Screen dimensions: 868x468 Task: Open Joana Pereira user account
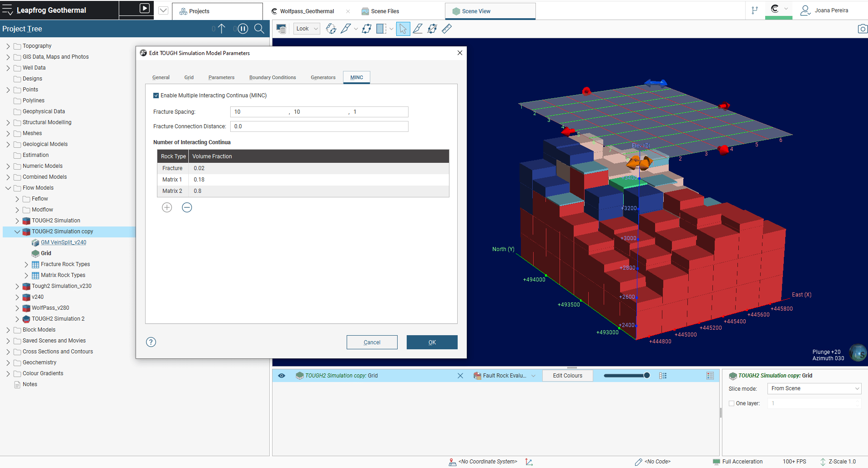(824, 10)
